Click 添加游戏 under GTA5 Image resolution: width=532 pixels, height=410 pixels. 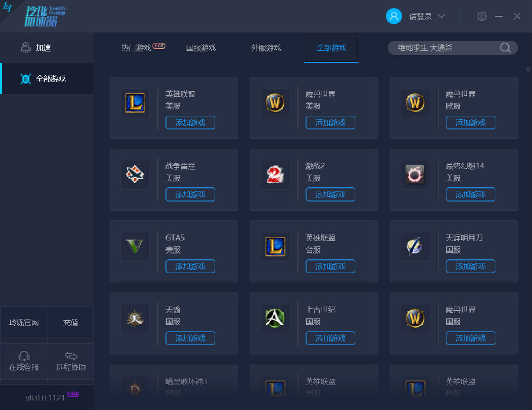[x=190, y=266]
